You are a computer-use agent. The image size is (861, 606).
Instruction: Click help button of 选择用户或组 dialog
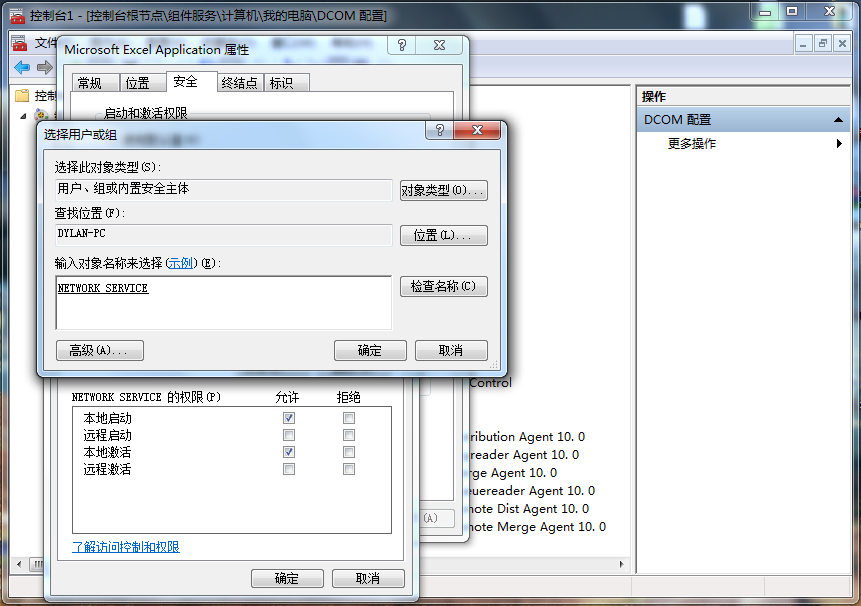click(x=440, y=131)
